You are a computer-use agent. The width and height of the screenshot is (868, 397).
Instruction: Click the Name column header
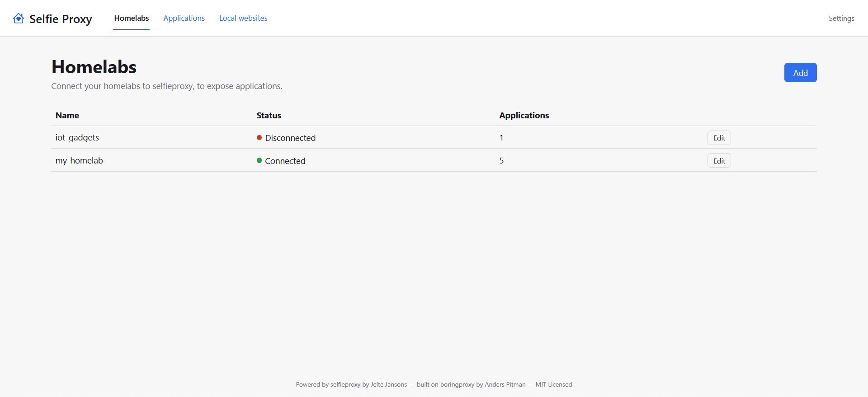tap(67, 115)
